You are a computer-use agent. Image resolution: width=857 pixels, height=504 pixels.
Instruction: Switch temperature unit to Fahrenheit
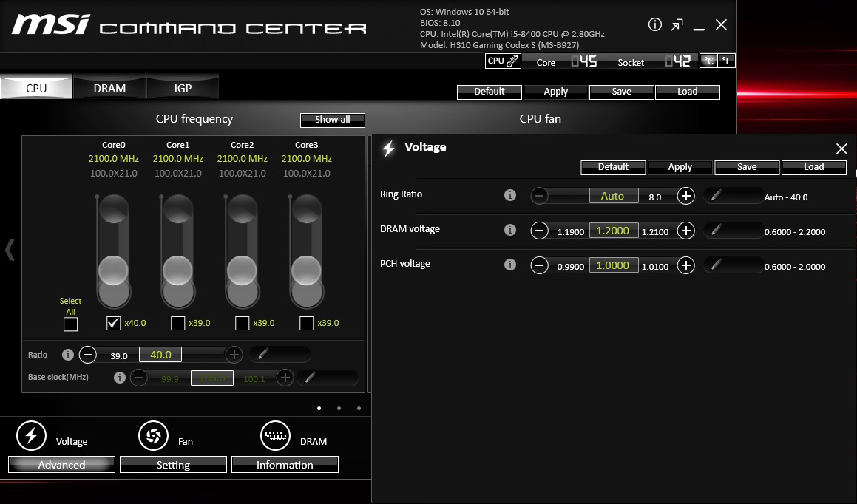(726, 61)
